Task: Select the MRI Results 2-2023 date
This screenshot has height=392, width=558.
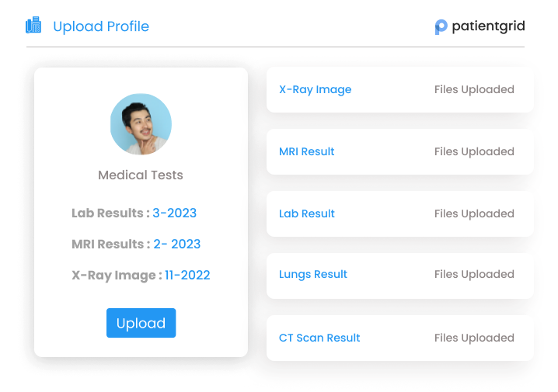Action: pos(177,244)
